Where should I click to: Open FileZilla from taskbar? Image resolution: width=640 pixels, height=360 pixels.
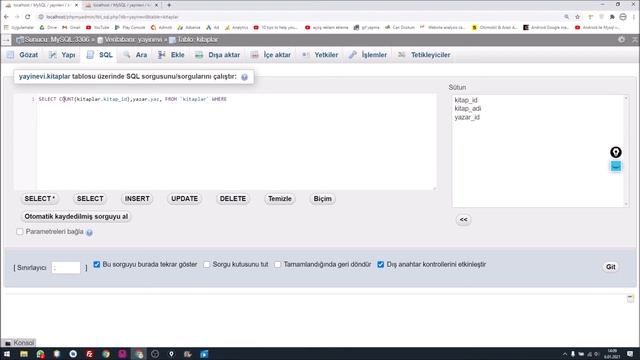click(89, 354)
